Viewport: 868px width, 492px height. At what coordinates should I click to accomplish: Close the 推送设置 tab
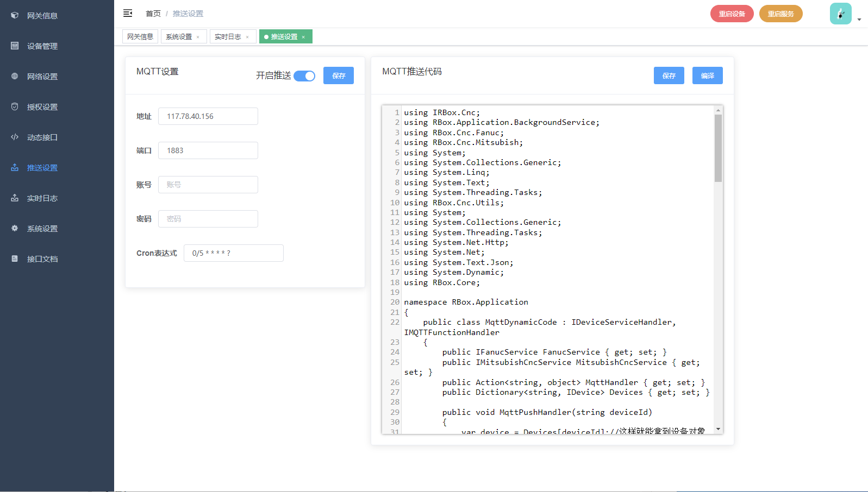tap(303, 37)
